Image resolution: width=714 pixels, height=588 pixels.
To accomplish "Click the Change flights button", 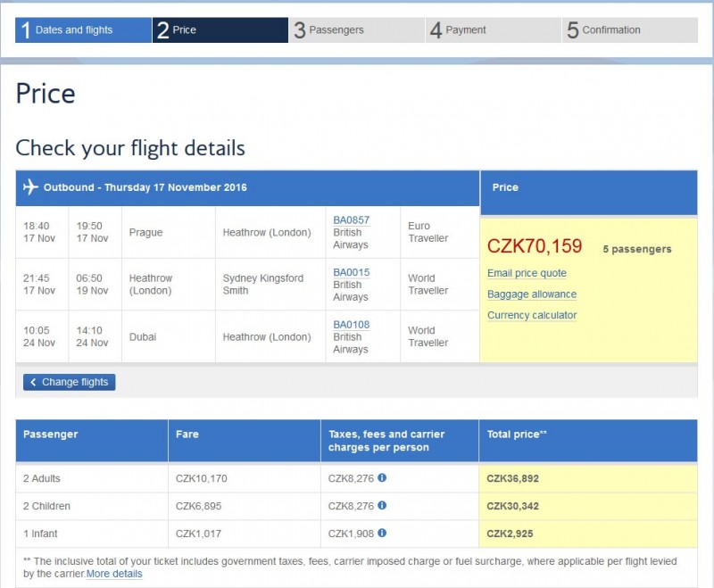I will [x=70, y=382].
